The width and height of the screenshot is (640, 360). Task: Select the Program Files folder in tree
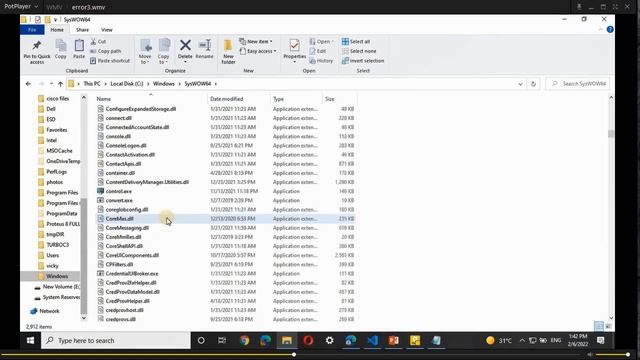[x=58, y=193]
